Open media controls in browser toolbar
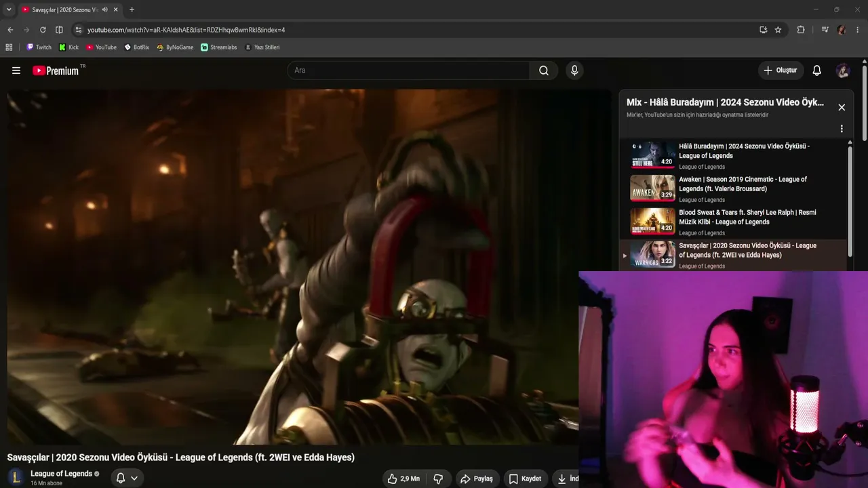Screen dimensions: 868x488 pyautogui.click(x=825, y=30)
